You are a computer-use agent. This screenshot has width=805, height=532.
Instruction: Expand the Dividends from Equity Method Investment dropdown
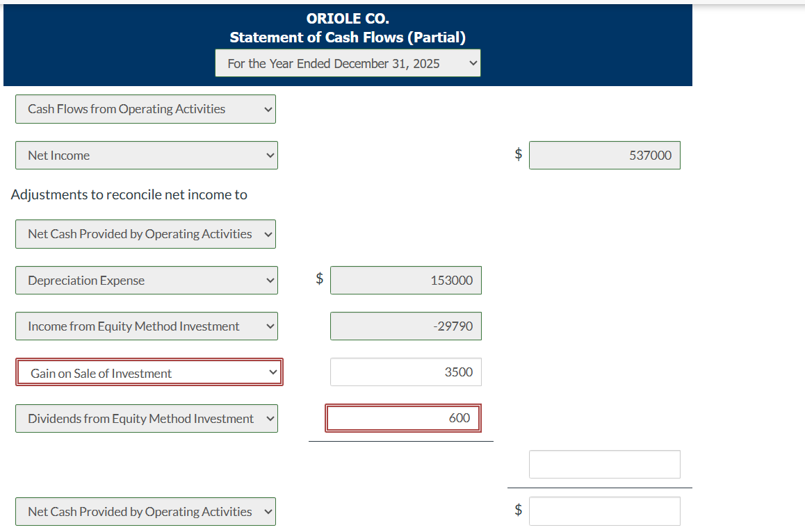click(x=146, y=418)
